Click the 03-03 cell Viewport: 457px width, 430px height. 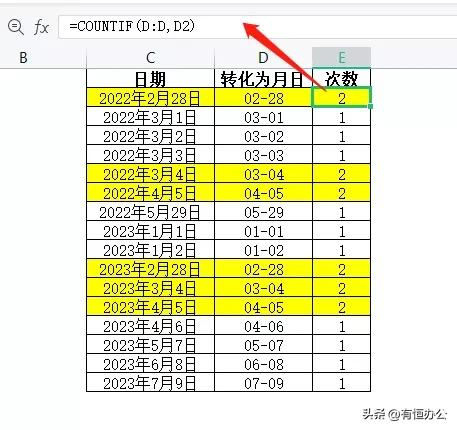(x=263, y=154)
